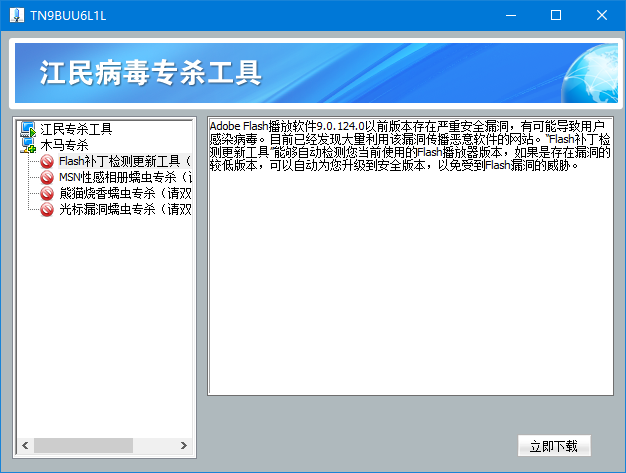This screenshot has width=626, height=473.
Task: Click red icon beside 熊猫烧香蠕虫专杀
Action: tap(47, 193)
